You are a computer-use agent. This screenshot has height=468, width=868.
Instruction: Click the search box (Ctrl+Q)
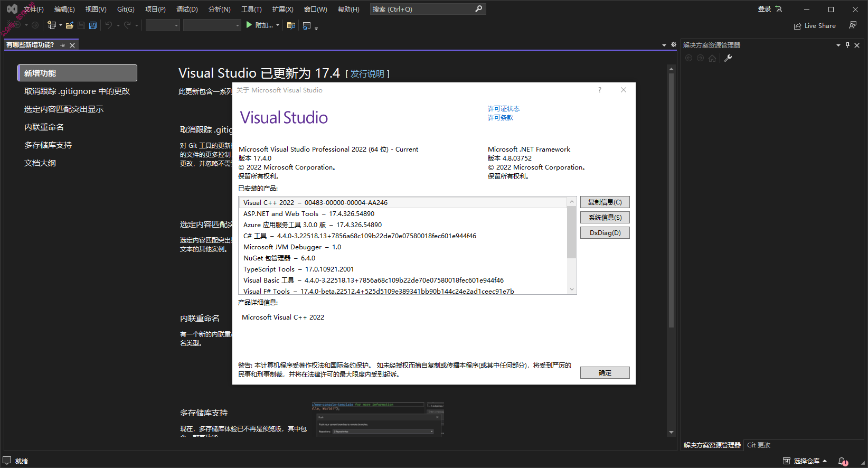(x=428, y=9)
